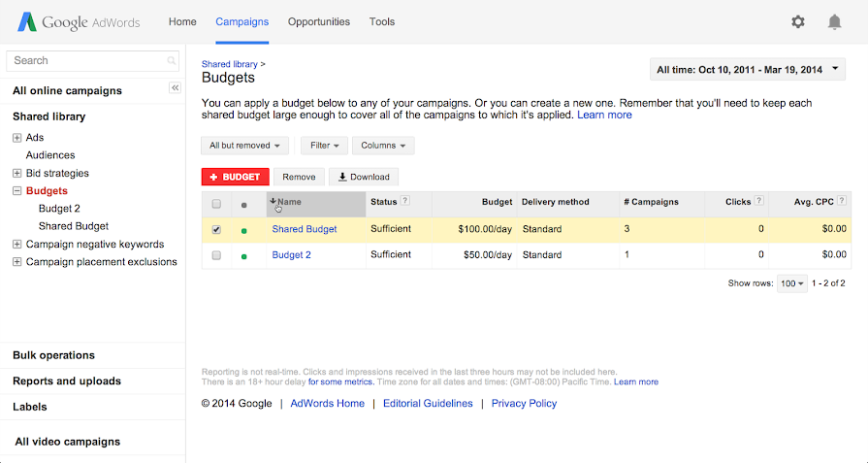
Task: Click the Google AdWords logo
Action: [79, 22]
